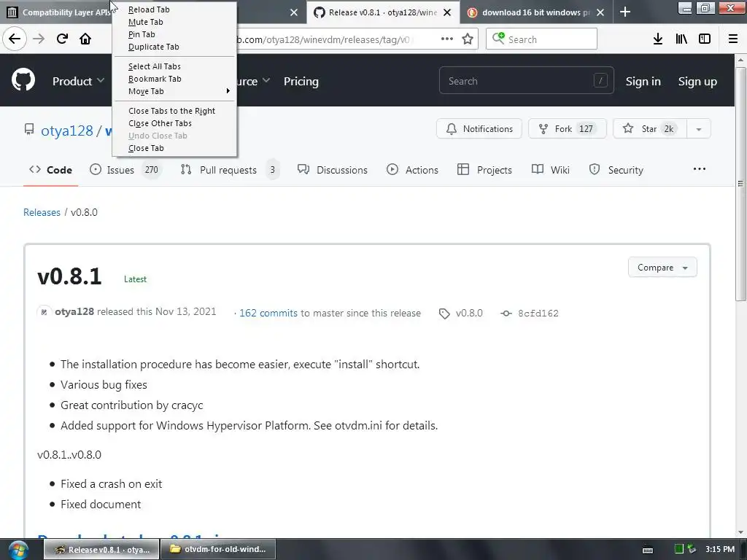Image resolution: width=747 pixels, height=560 pixels.
Task: Click the browser vertical scrollbar
Action: 740,184
